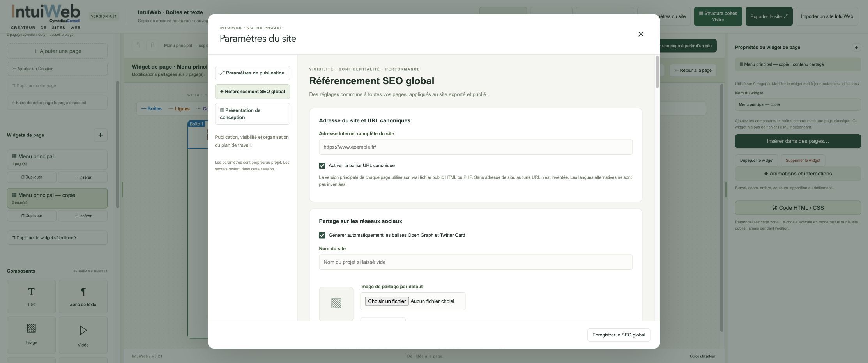Click the Nom du site input field

(x=476, y=262)
